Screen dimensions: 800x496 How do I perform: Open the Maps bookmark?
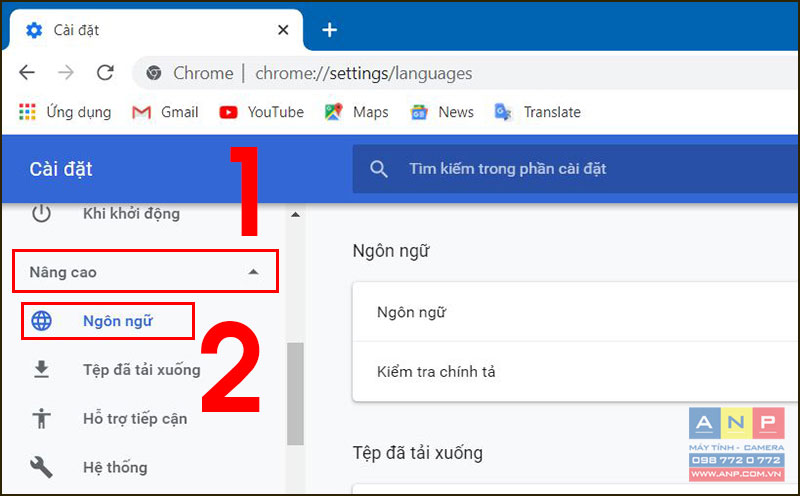pos(356,112)
